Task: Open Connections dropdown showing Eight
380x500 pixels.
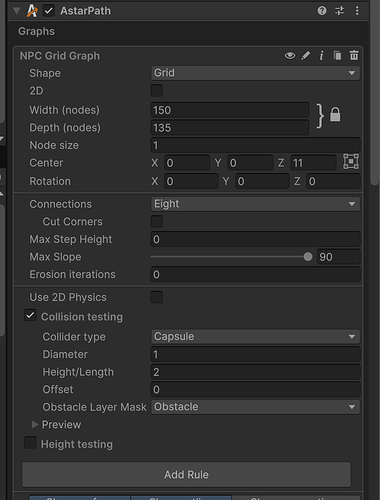Action: point(255,204)
